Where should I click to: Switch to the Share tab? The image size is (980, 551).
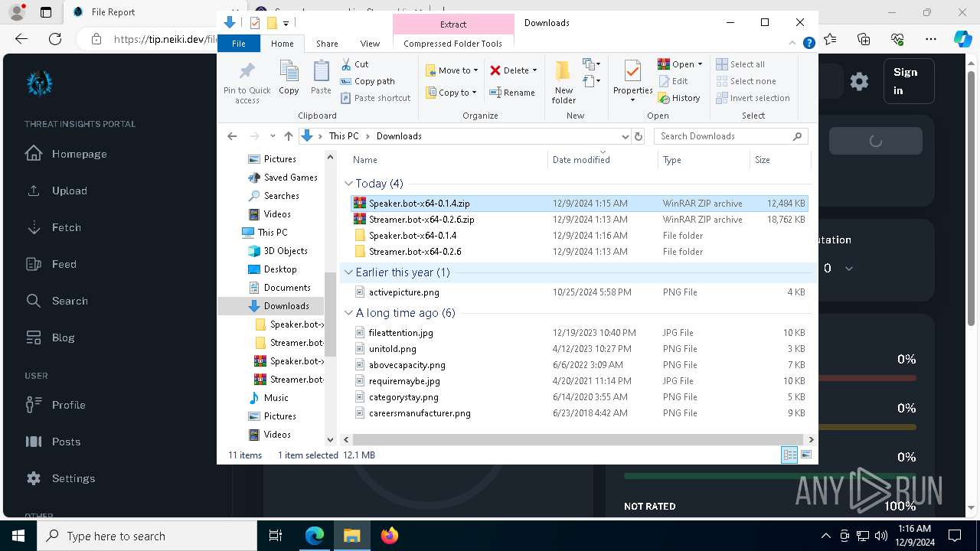(327, 44)
